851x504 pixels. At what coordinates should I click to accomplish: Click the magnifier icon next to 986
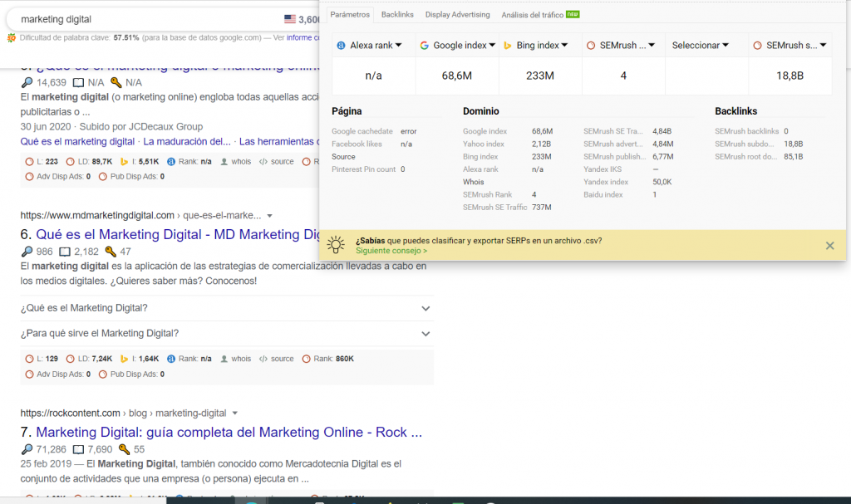click(27, 252)
